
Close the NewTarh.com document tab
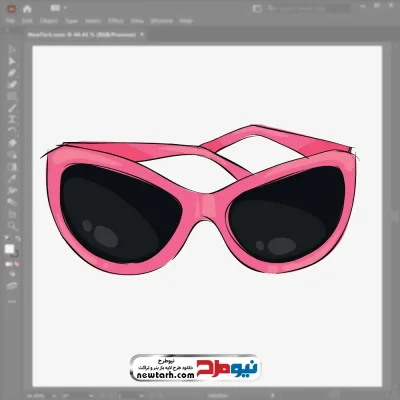pos(142,34)
